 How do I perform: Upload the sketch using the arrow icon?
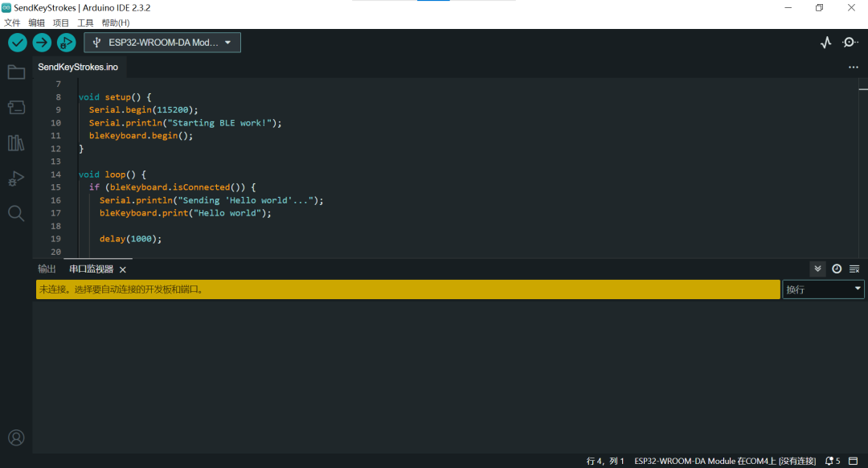click(x=41, y=42)
